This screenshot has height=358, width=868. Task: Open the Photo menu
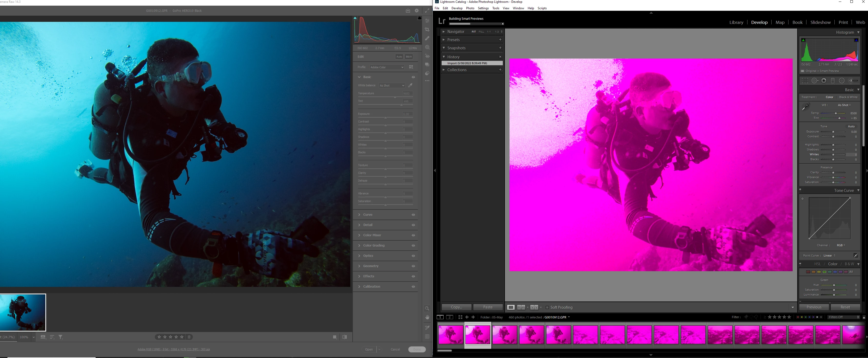(x=470, y=8)
